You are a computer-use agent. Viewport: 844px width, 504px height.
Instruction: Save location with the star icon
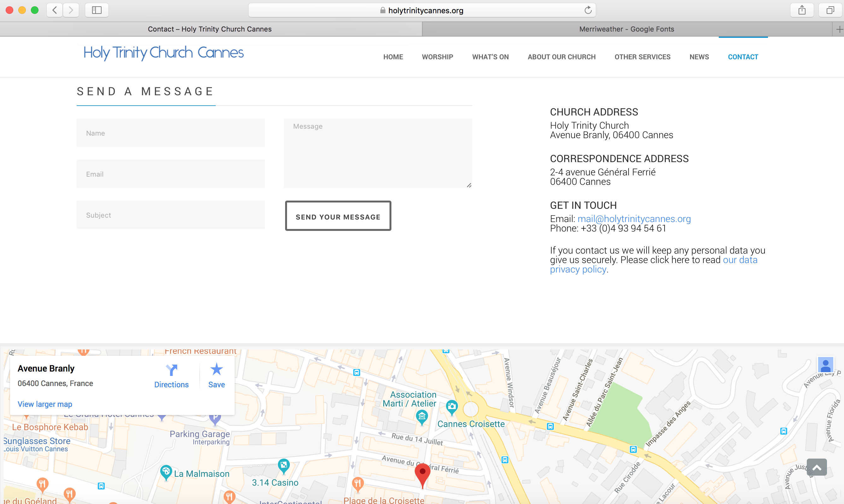pyautogui.click(x=216, y=370)
